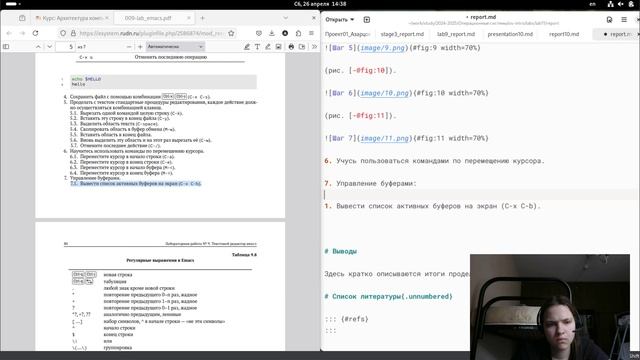Open the system volume icon
The height and width of the screenshot is (360, 640).
[x=620, y=4]
